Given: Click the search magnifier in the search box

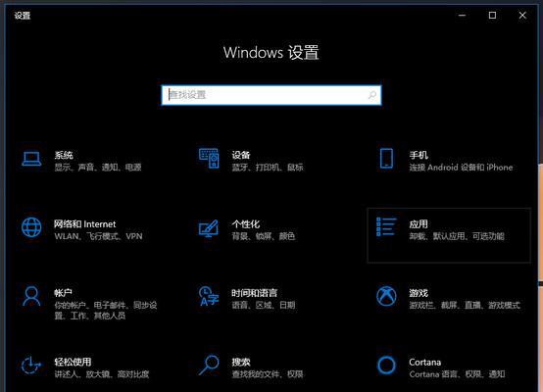Looking at the screenshot, I should pyautogui.click(x=372, y=94).
